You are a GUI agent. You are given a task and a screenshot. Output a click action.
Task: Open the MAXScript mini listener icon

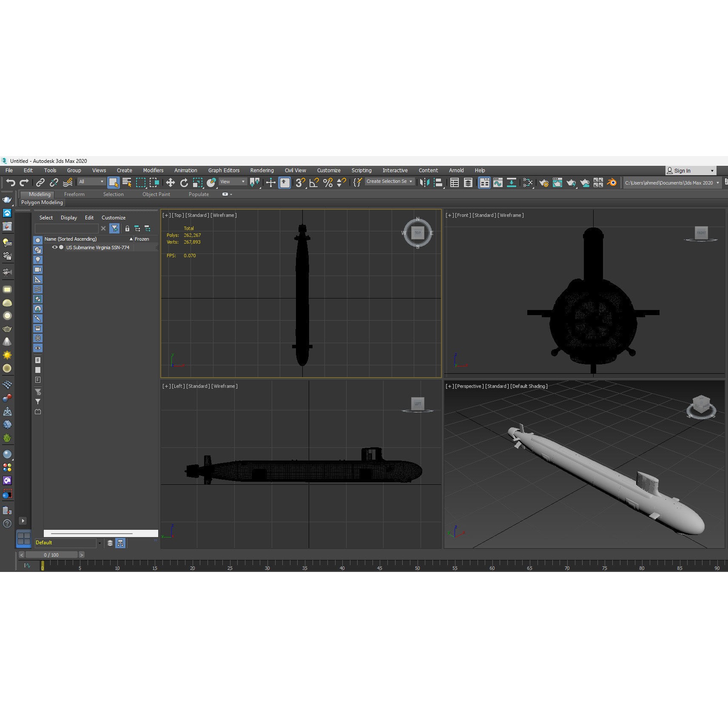coord(358,182)
